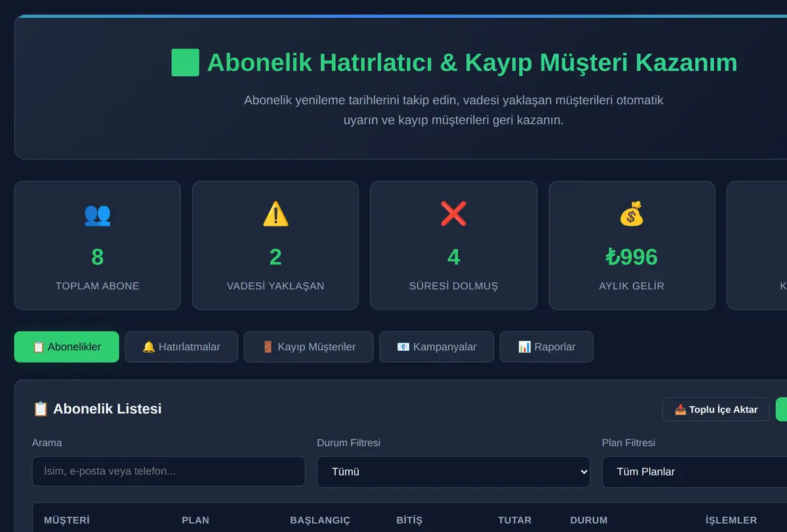
Task: Focus the Arama search field
Action: [169, 472]
